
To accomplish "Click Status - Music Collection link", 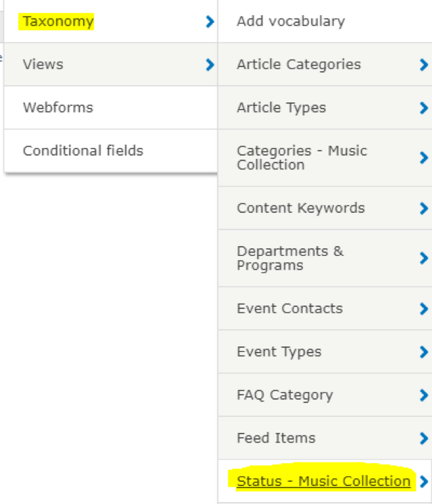I will (323, 481).
